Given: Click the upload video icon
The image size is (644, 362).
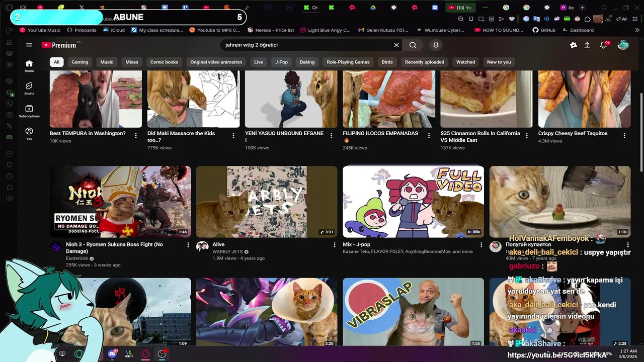Looking at the screenshot, I should point(587,45).
